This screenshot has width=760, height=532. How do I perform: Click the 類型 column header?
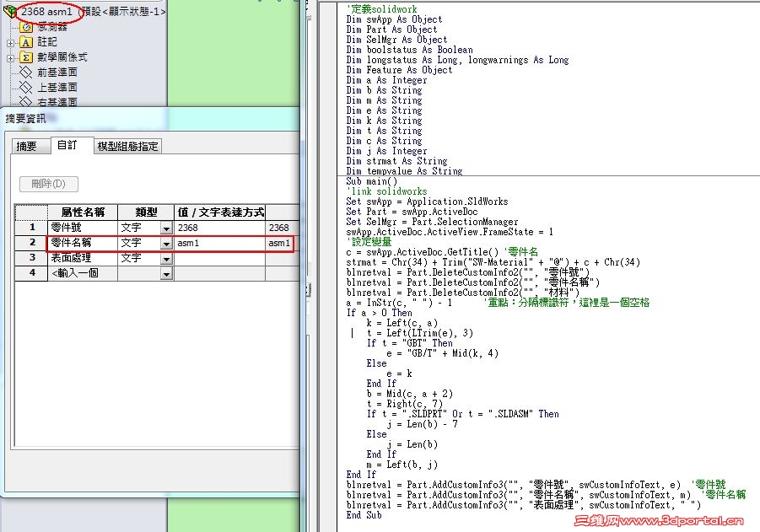pos(146,212)
